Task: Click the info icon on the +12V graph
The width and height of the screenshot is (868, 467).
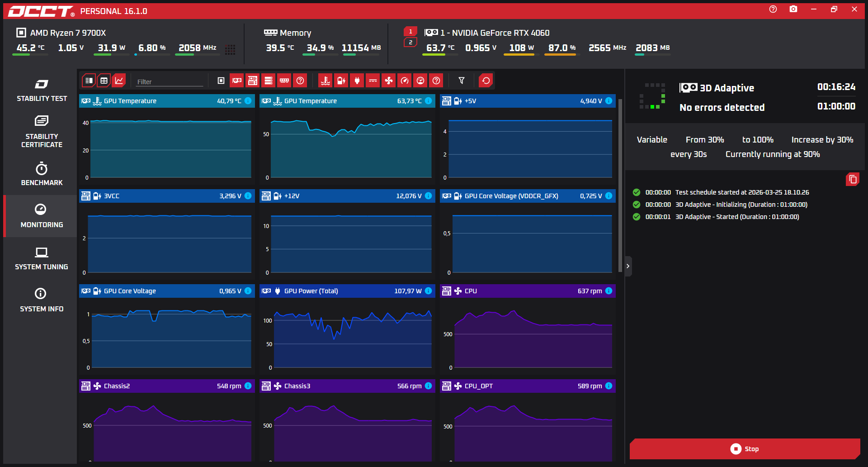Action: tap(428, 196)
